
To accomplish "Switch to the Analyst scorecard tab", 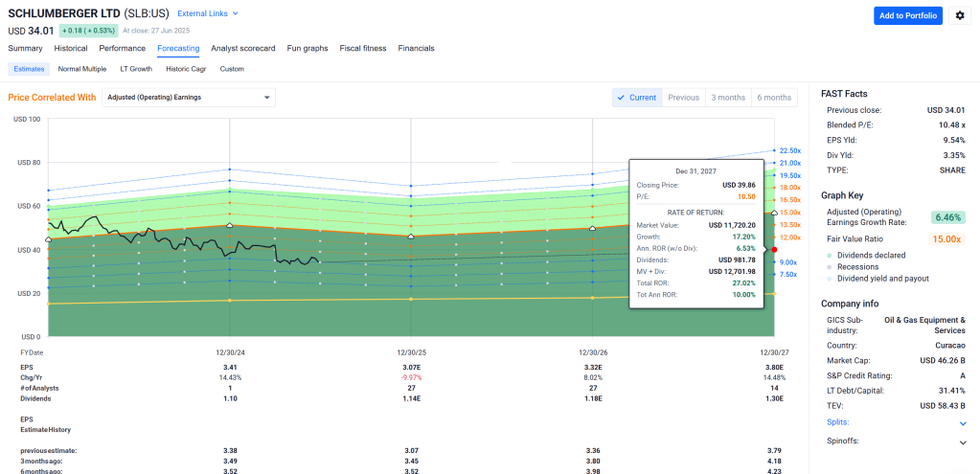I will click(x=242, y=48).
